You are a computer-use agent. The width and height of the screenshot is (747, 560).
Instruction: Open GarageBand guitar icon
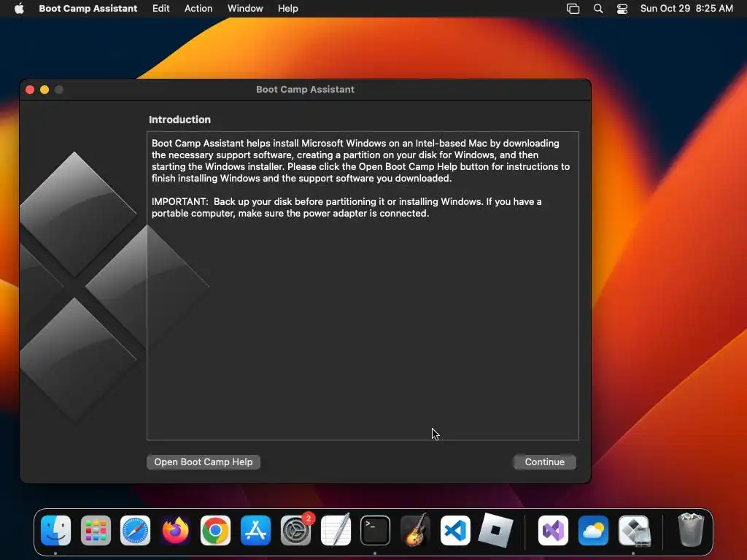[x=415, y=531]
